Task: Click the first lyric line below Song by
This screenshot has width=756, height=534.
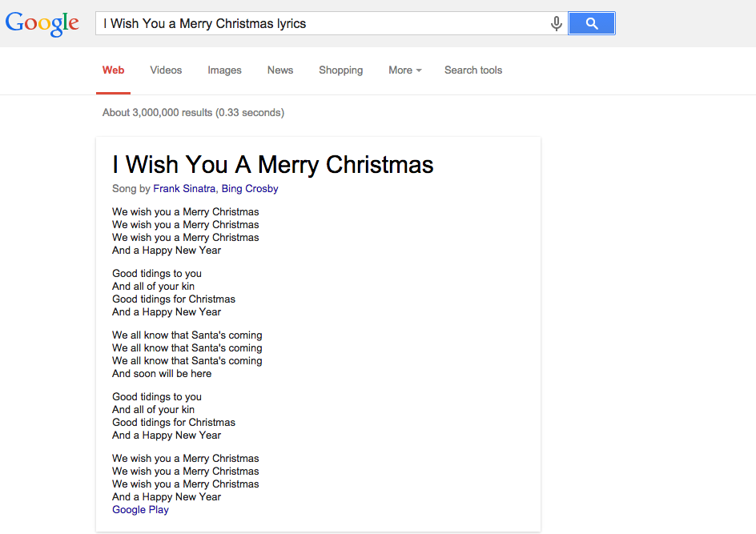Action: pyautogui.click(x=185, y=212)
